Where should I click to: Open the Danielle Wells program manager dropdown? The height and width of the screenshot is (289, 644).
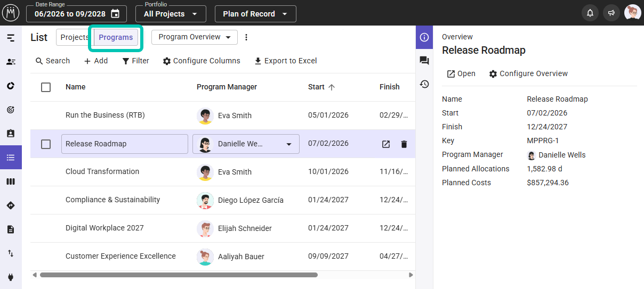point(246,144)
